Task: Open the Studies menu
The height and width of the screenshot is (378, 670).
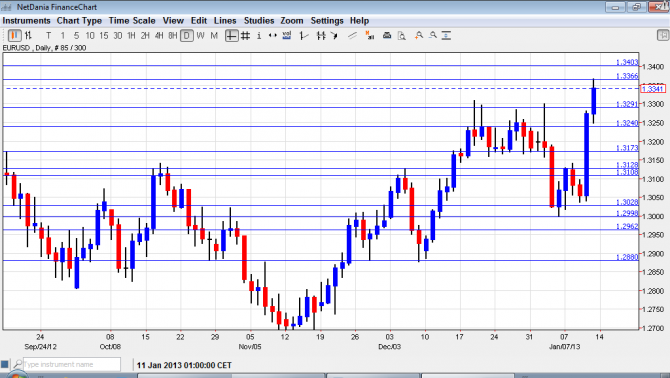Action: coord(259,21)
